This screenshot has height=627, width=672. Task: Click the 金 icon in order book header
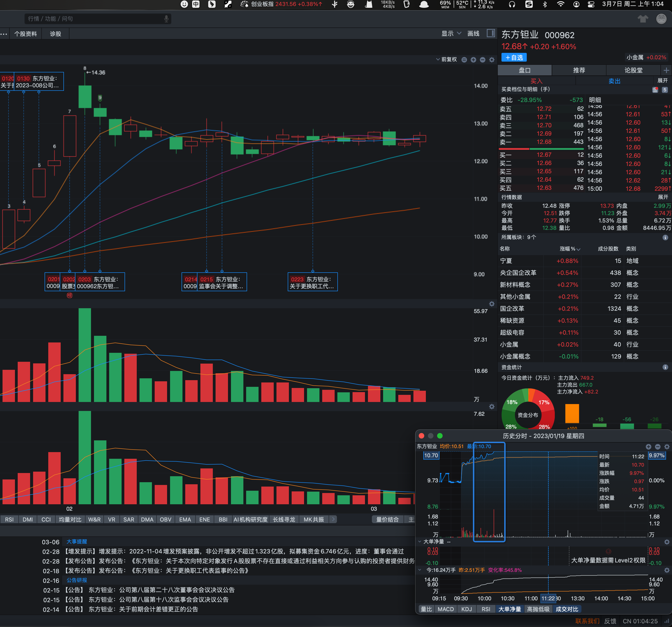coord(655,90)
